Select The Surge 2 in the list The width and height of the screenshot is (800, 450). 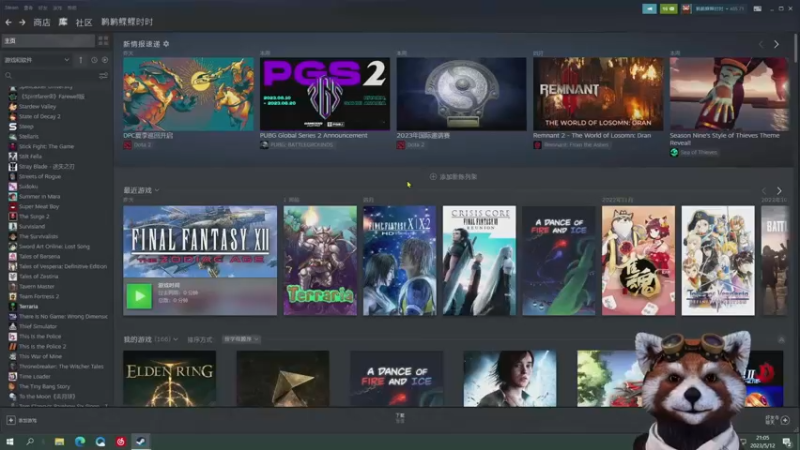point(34,216)
